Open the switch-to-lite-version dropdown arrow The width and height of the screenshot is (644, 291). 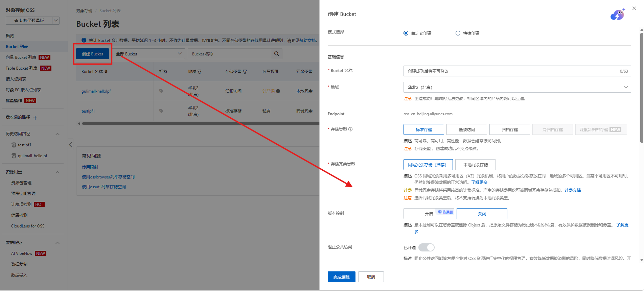(56, 21)
